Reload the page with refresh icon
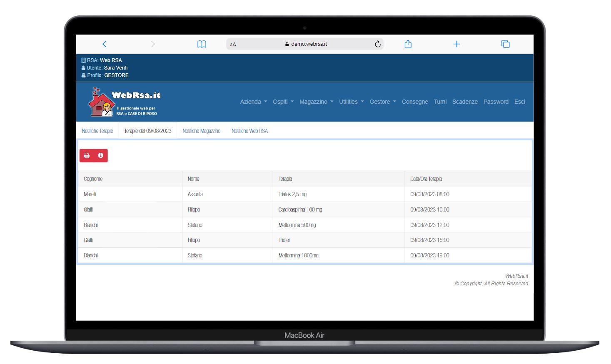Screen dimensions: 611x364 pos(377,44)
